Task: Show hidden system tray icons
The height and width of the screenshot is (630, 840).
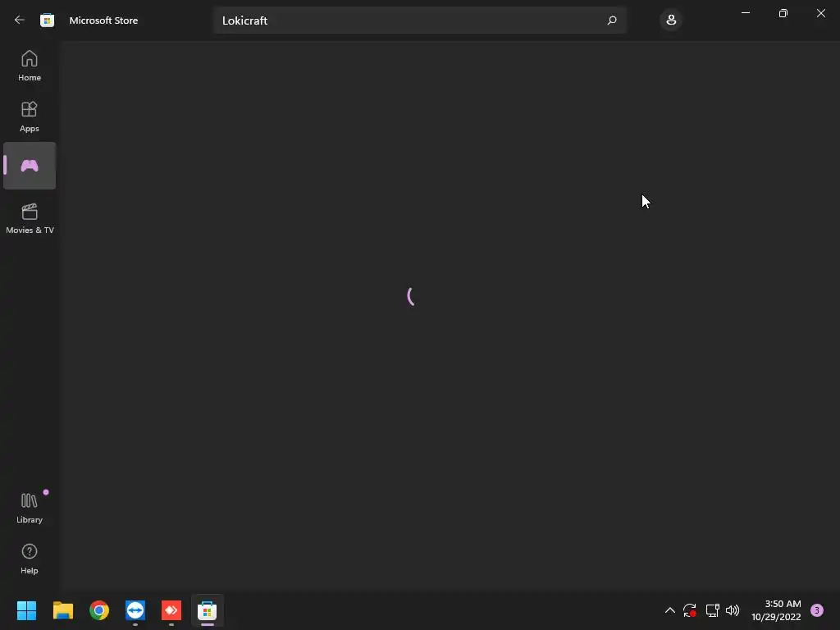Action: tap(669, 610)
